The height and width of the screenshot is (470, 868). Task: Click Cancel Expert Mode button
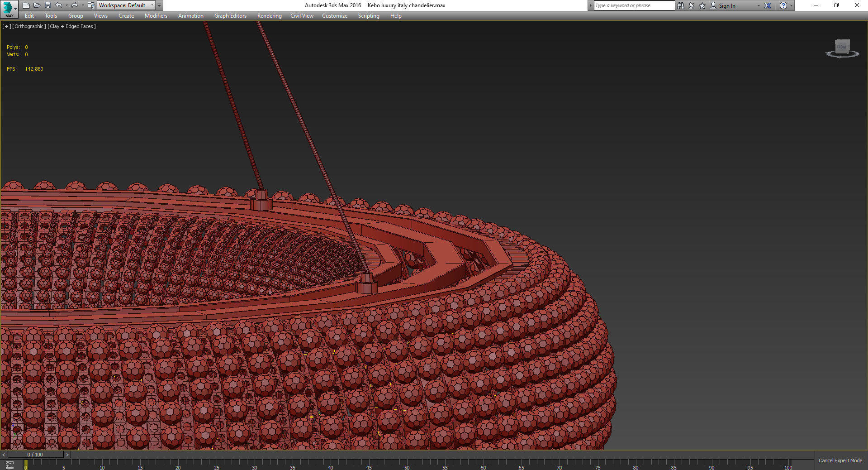[840, 460]
